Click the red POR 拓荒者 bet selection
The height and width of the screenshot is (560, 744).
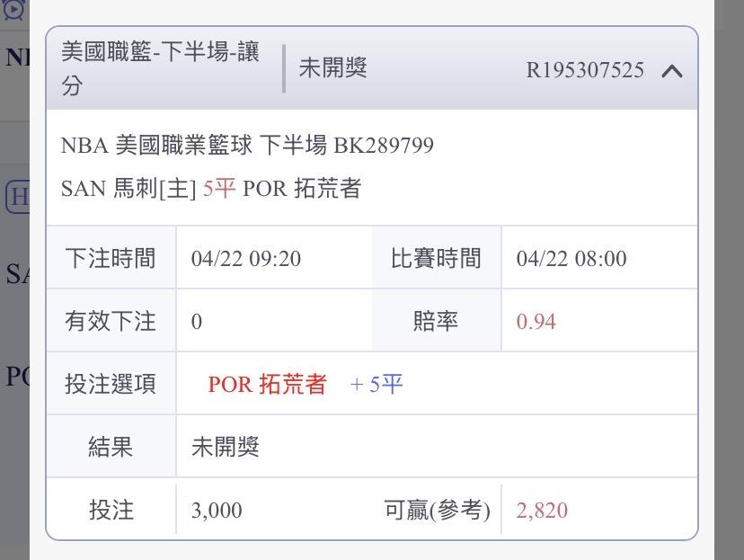coord(267,385)
